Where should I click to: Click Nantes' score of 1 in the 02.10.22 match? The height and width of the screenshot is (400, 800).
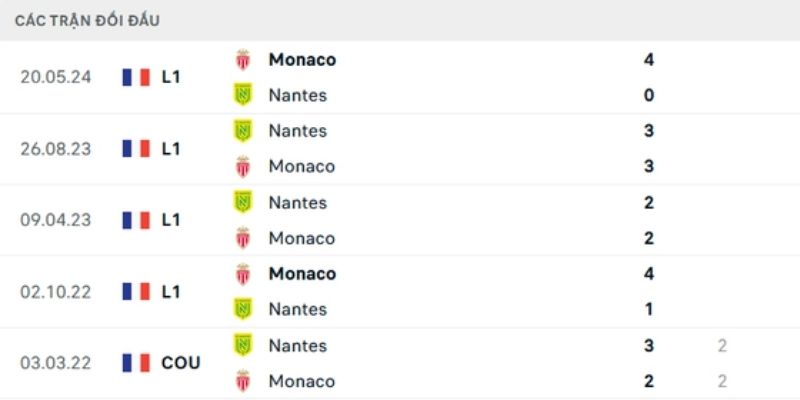[649, 310]
